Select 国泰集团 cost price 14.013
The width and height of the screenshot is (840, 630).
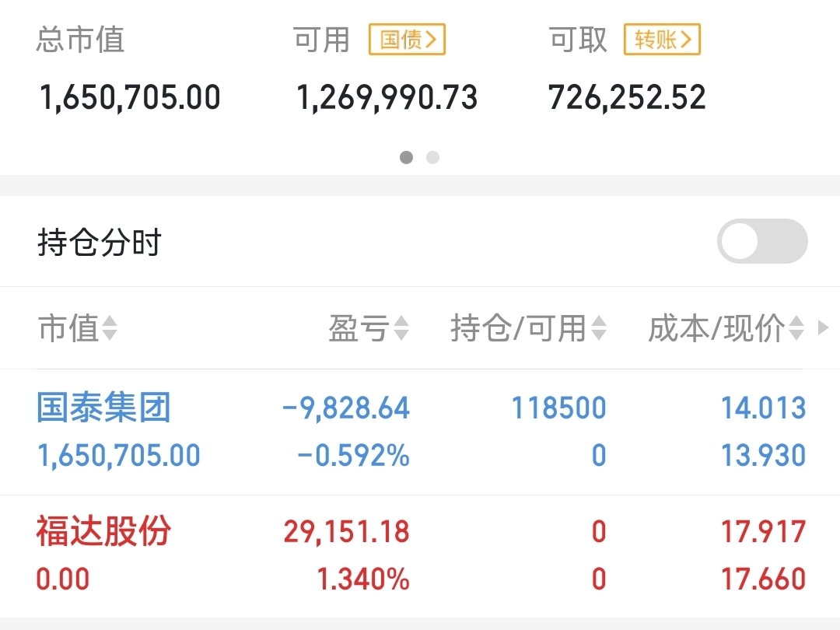pos(764,408)
